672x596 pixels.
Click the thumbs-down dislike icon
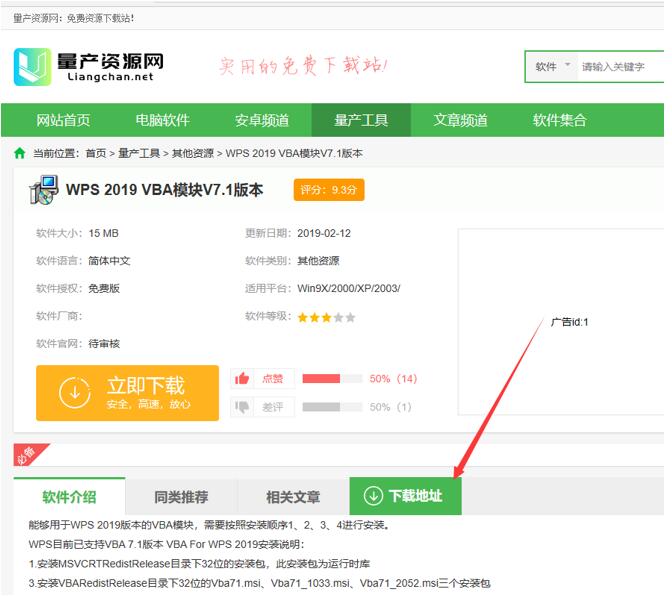tap(242, 407)
